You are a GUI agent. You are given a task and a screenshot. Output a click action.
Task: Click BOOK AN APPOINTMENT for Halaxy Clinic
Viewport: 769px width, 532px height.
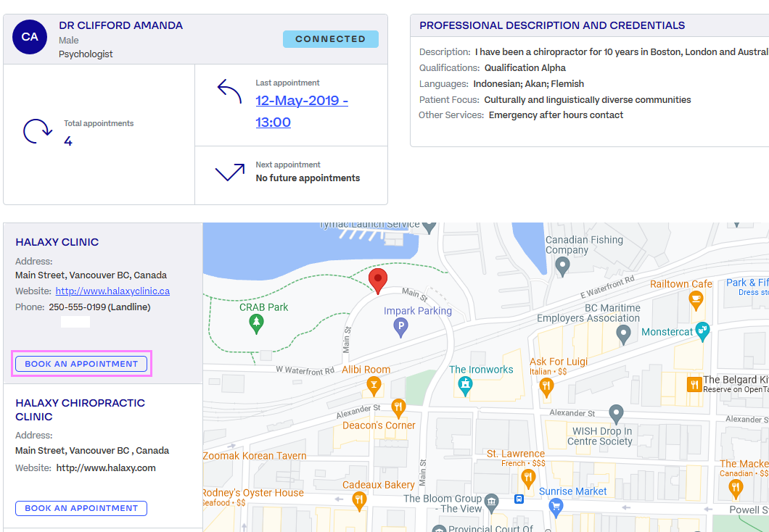[x=81, y=363]
